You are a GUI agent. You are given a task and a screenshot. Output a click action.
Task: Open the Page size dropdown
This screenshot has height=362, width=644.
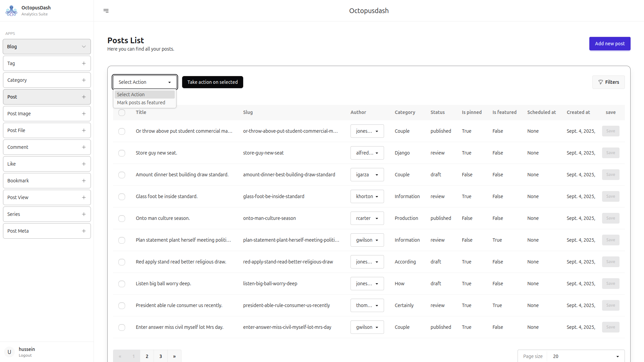[x=585, y=356]
